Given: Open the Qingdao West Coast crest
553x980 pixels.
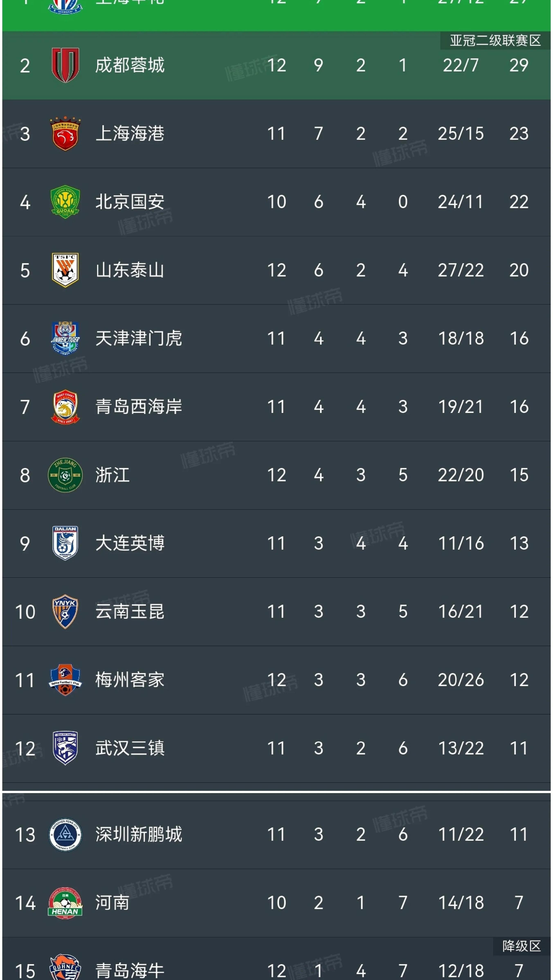Looking at the screenshot, I should [65, 407].
